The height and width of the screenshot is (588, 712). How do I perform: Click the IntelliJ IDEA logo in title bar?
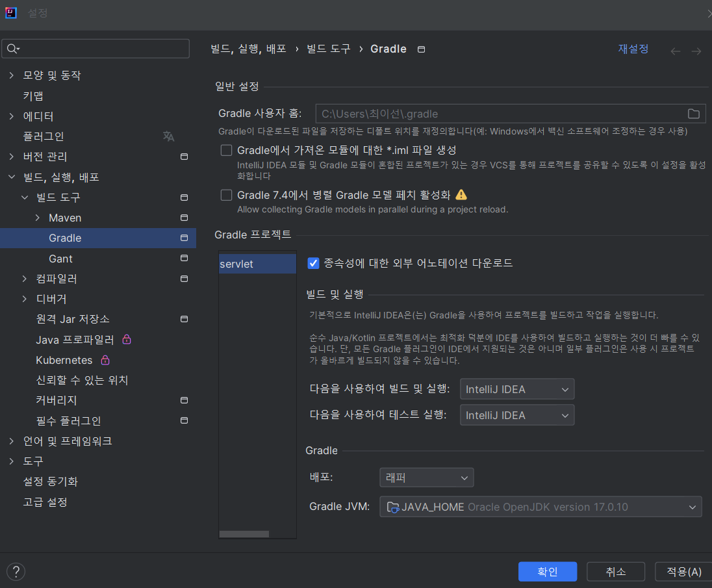pos(11,13)
